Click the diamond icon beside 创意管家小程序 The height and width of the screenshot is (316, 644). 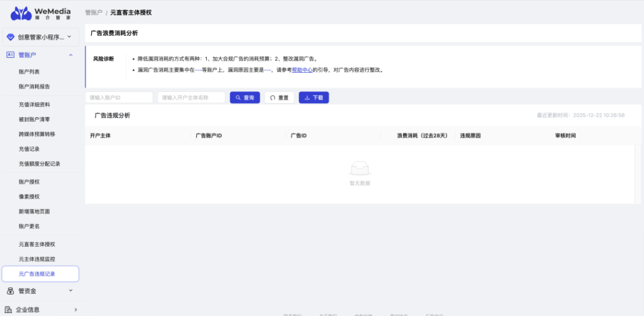coord(10,37)
